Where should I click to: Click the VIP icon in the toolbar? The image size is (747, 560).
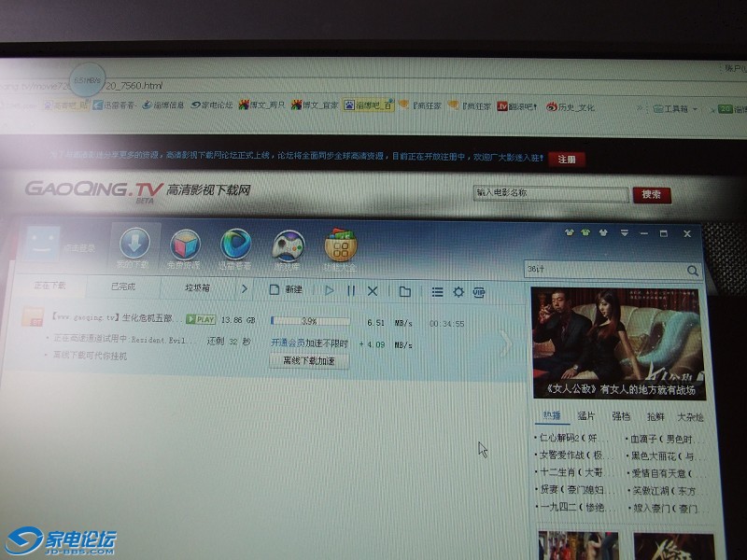[x=480, y=292]
